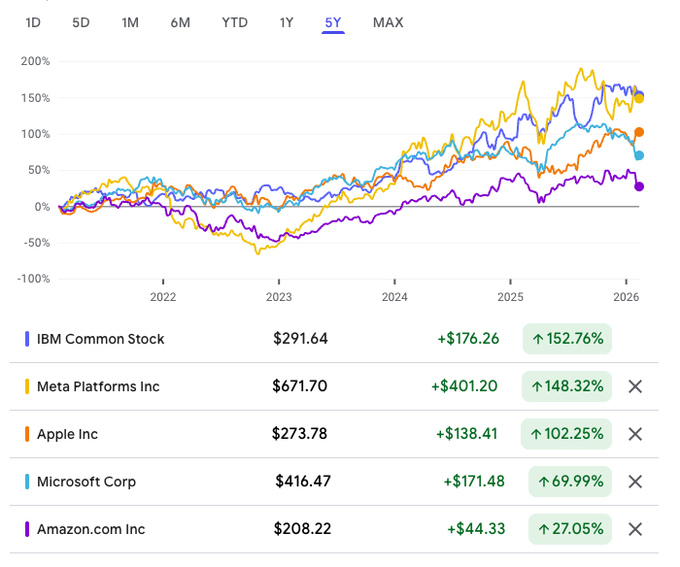Display the MAX time range
This screenshot has height=567, width=680.
point(388,22)
